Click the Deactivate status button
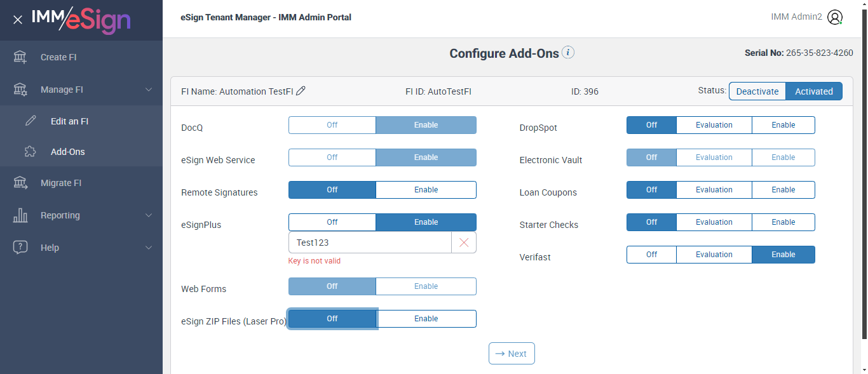Viewport: 868px width, 374px height. pos(757,91)
